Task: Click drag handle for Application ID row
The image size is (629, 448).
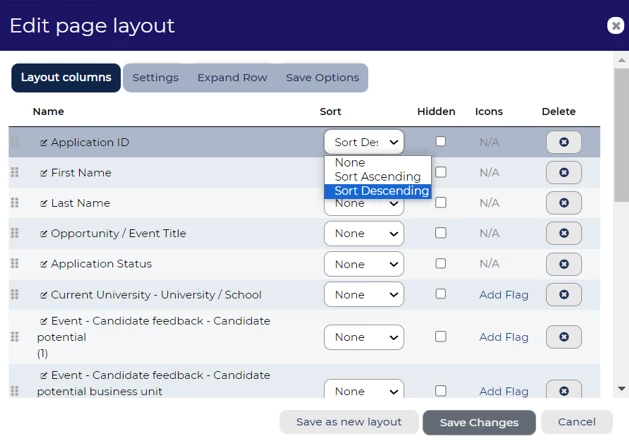Action: [x=15, y=142]
